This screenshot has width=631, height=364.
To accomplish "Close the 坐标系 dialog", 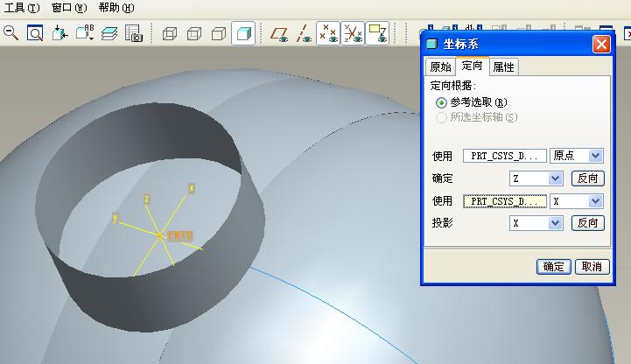I will [601, 45].
